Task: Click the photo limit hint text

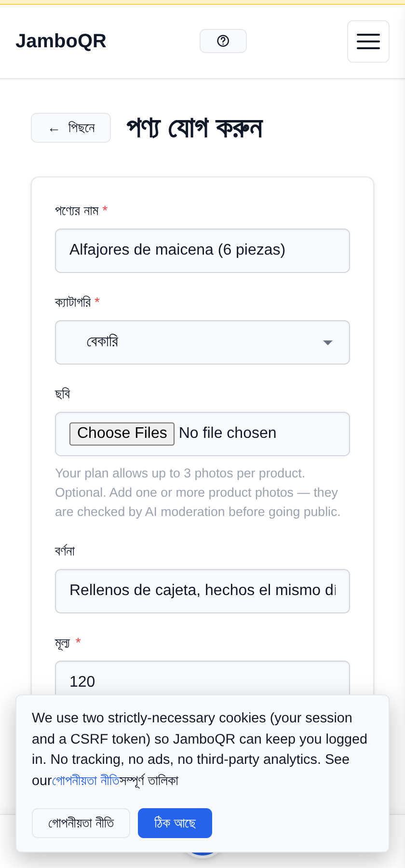Action: tap(198, 492)
